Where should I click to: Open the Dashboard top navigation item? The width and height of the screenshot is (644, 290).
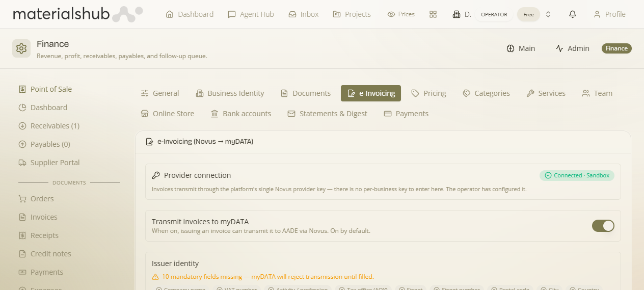(x=190, y=14)
